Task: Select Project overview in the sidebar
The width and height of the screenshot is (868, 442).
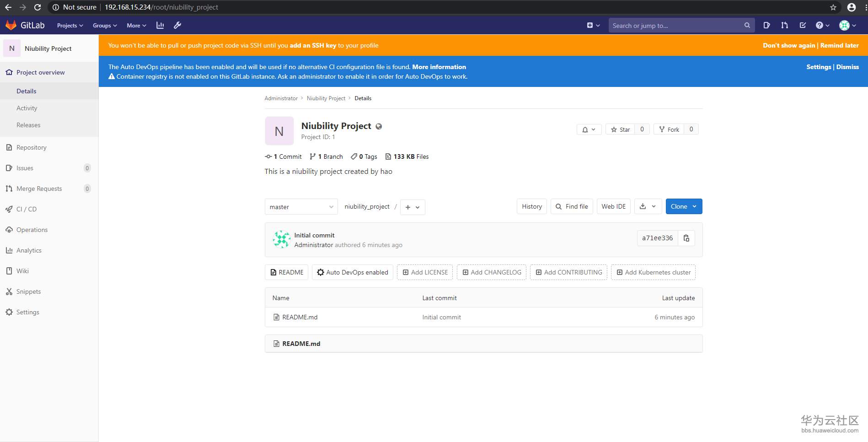Action: [x=49, y=72]
